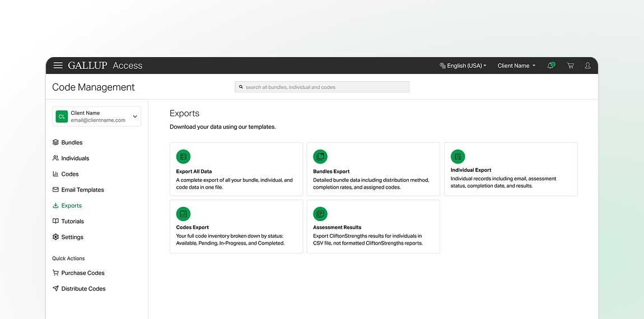Expand the Client Name header dropdown
This screenshot has height=319, width=644.
[516, 65]
